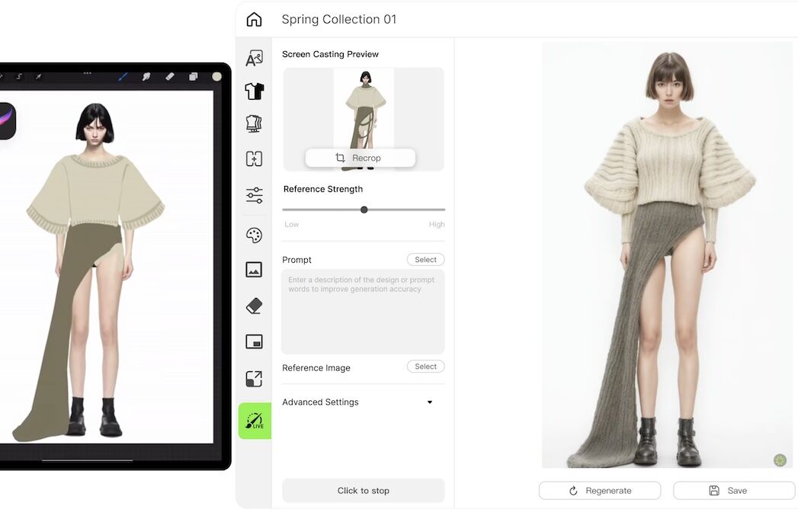Choose the Procreate brush tool on tablet
798x532 pixels.
pyautogui.click(x=123, y=76)
